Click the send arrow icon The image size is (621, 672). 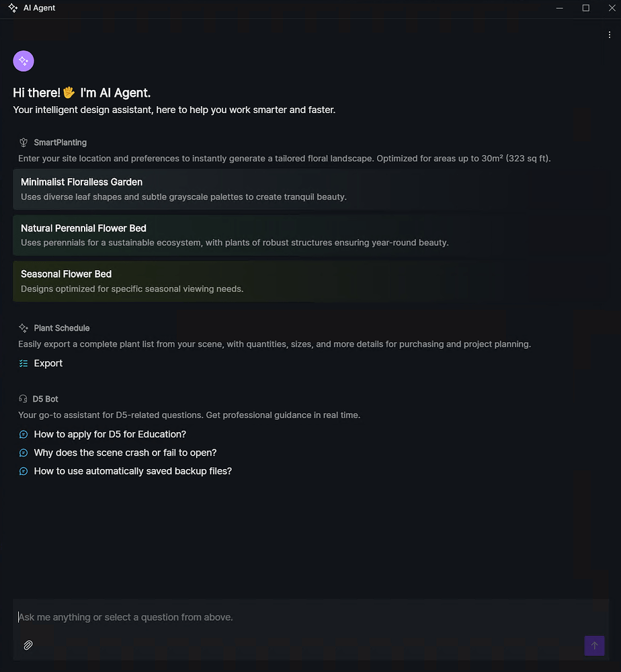594,645
